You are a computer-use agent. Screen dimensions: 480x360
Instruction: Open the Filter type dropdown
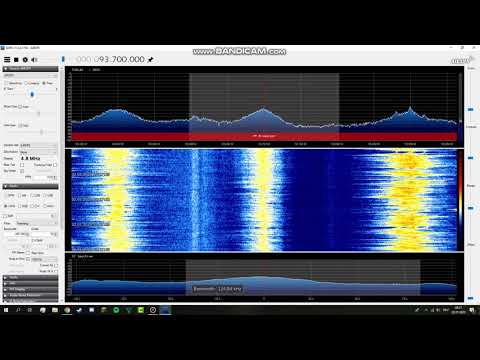coord(37,223)
